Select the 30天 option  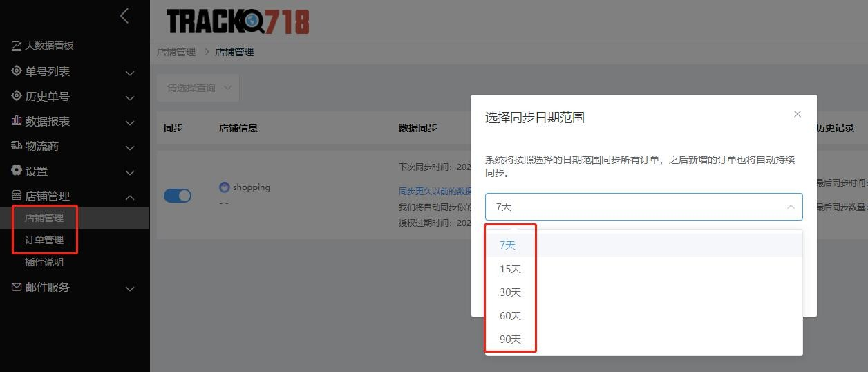(x=510, y=292)
